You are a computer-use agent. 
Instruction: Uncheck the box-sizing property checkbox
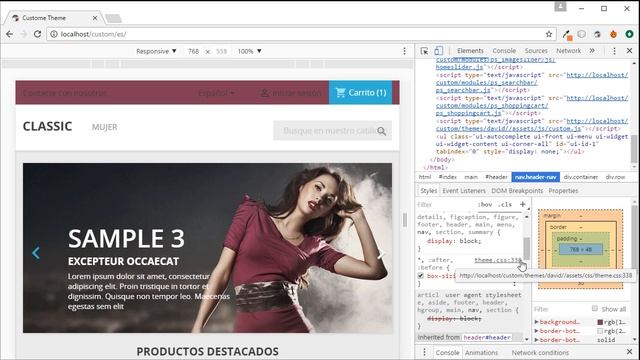coord(420,276)
